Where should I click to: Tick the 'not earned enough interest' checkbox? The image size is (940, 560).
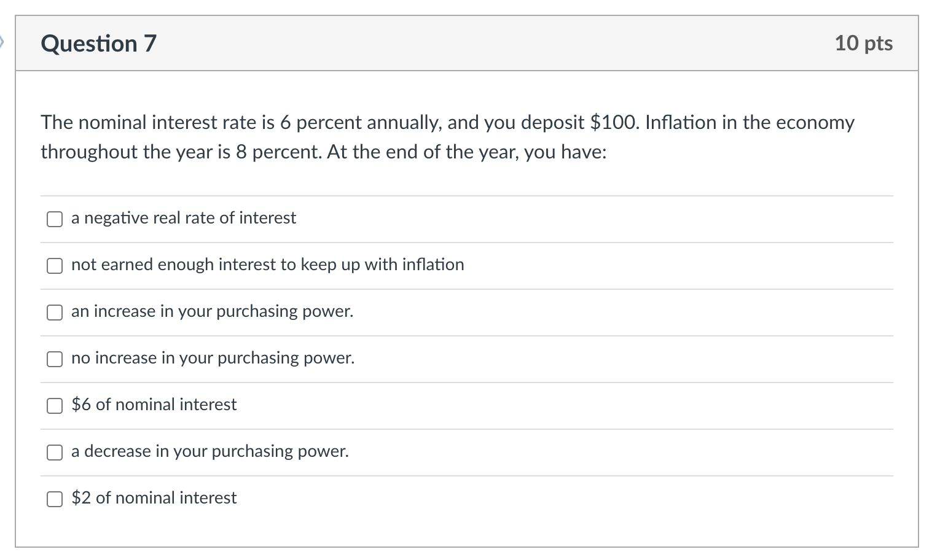click(x=55, y=266)
